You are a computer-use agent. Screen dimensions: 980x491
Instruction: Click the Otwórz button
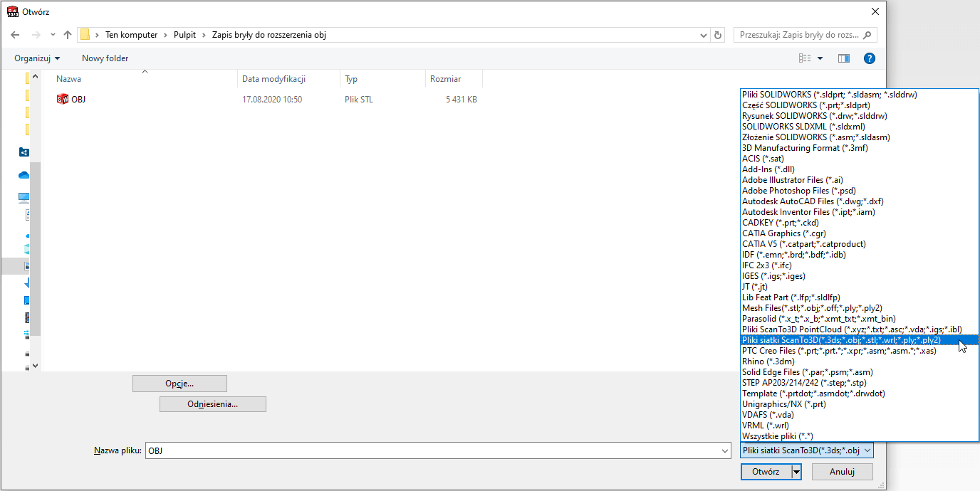tap(766, 471)
